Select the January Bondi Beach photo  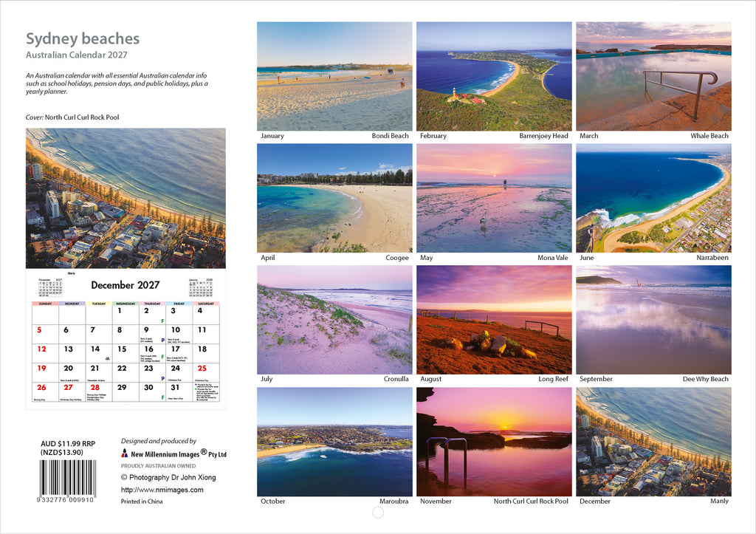pyautogui.click(x=334, y=76)
